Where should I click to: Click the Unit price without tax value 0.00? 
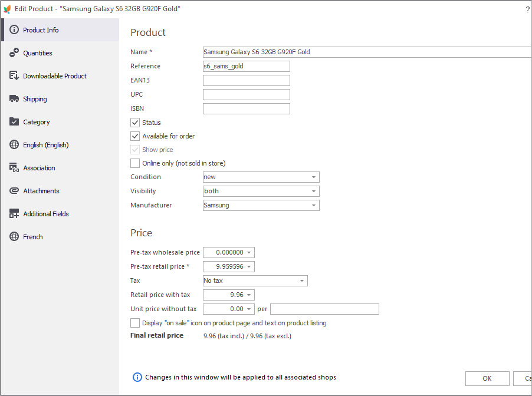(x=237, y=309)
